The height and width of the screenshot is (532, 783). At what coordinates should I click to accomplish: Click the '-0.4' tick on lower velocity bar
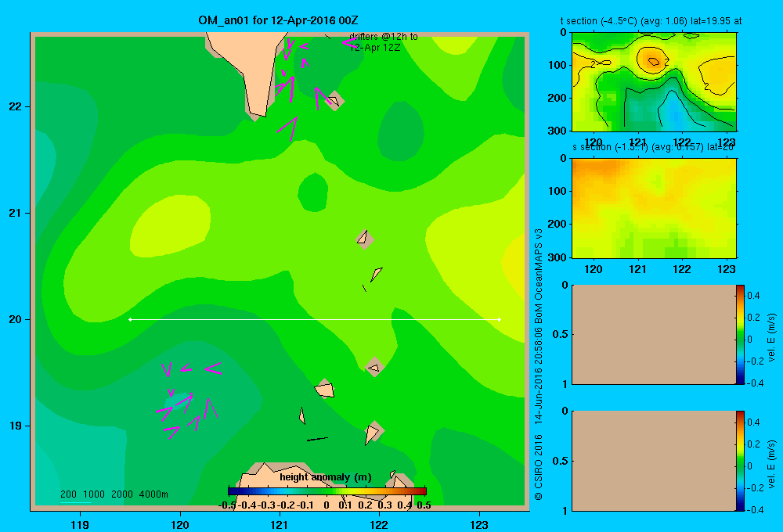756,510
